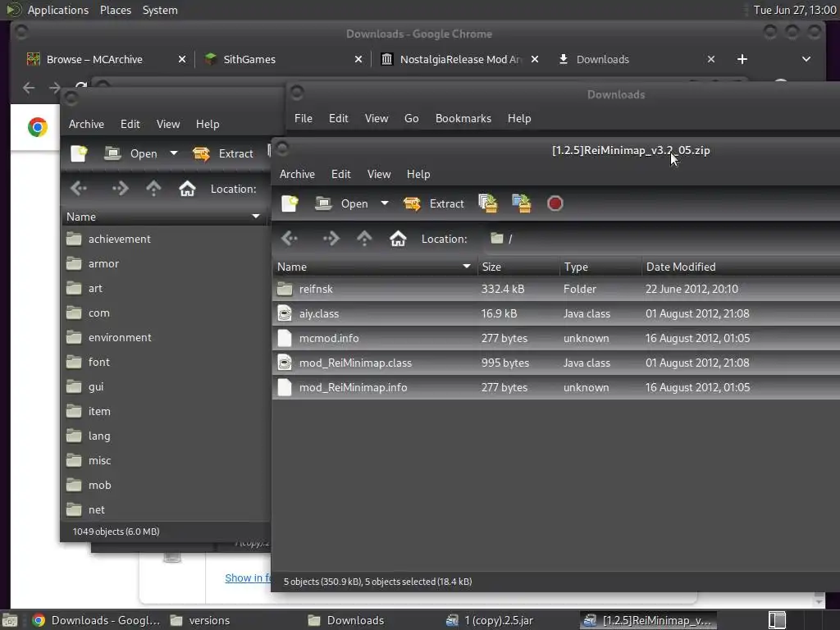Click New archive icon in left archive window

[x=79, y=153]
